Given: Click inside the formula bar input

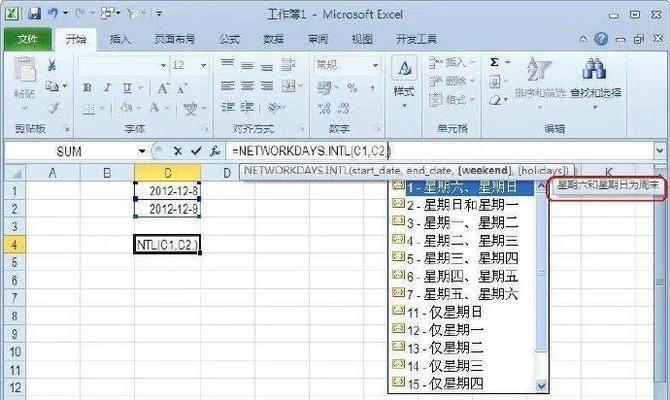Looking at the screenshot, I should pos(439,151).
